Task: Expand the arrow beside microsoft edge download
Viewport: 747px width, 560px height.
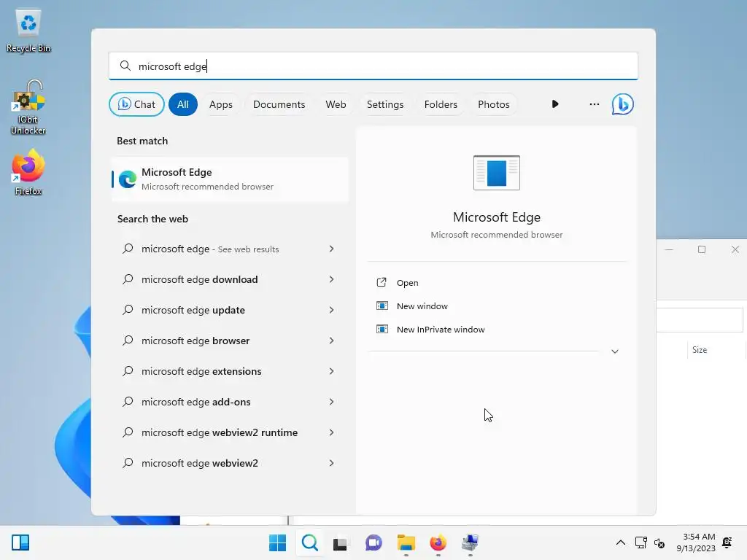Action: 332,279
